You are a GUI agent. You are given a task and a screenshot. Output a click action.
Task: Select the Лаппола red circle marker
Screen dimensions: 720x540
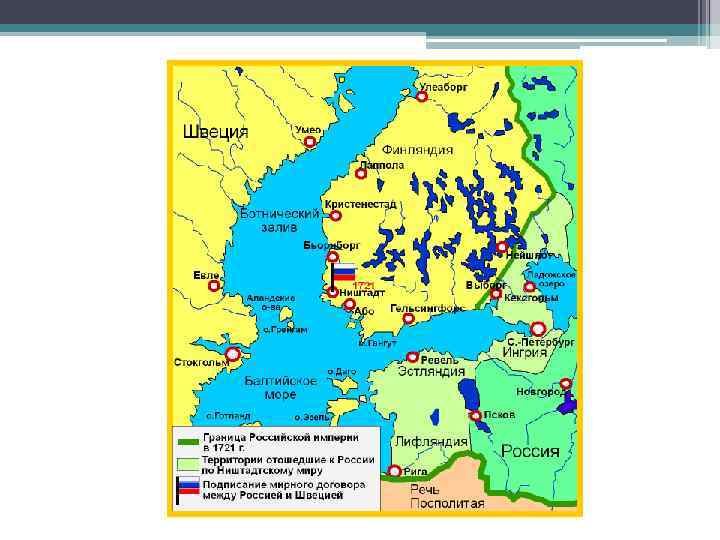pos(361,174)
